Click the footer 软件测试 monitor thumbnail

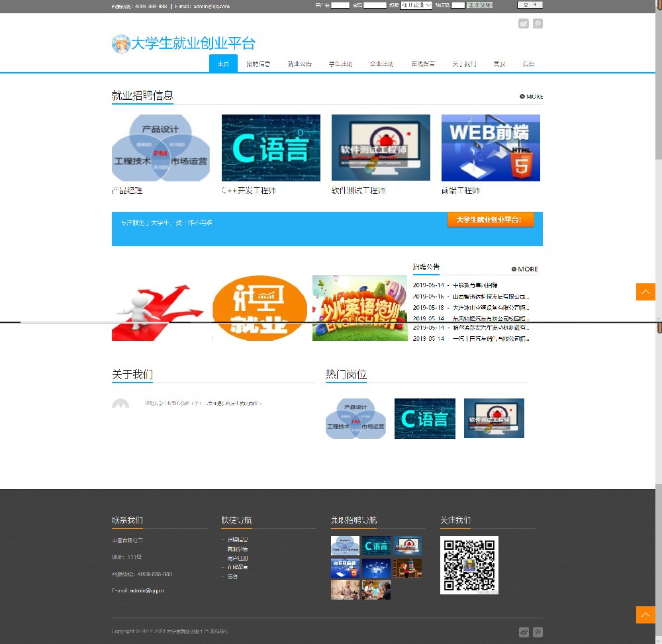pyautogui.click(x=407, y=545)
